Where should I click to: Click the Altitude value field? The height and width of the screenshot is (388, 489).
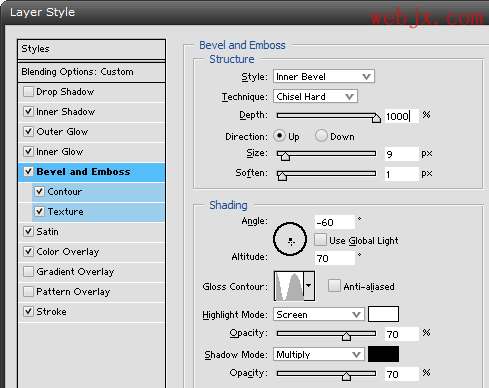335,258
